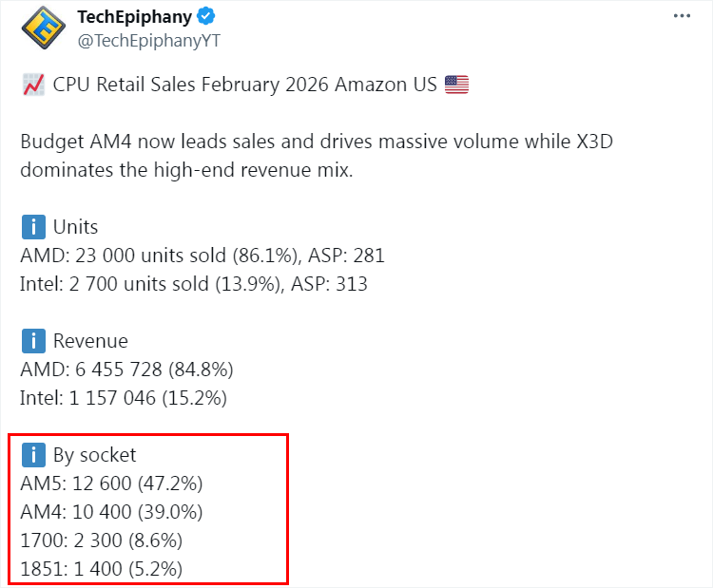This screenshot has height=588, width=713.
Task: Click the blue verified badge
Action: coord(205,17)
